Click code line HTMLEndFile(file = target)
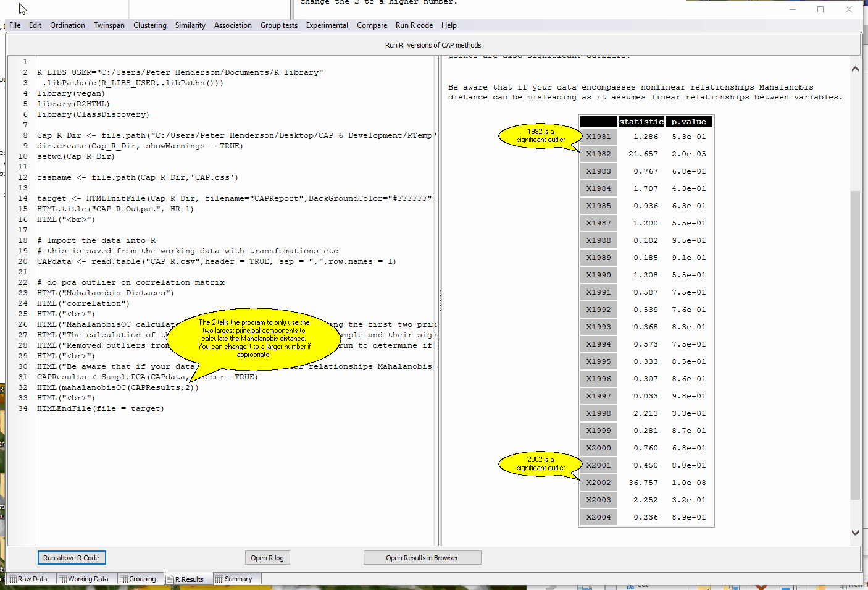Screen dimensions: 868x590 coord(101,408)
